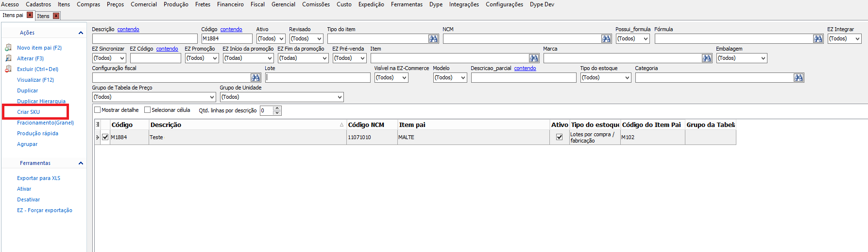Click the Excluir icon in sidebar
868x252 pixels.
click(8, 69)
